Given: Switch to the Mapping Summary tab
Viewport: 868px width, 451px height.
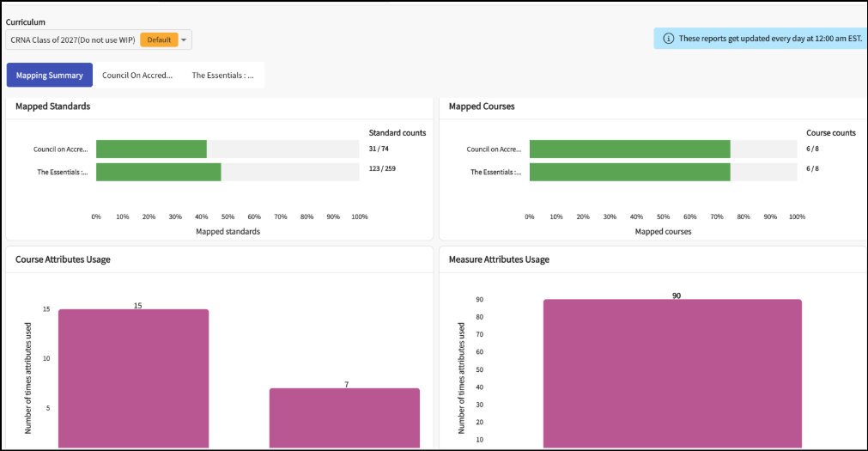Looking at the screenshot, I should pos(49,76).
